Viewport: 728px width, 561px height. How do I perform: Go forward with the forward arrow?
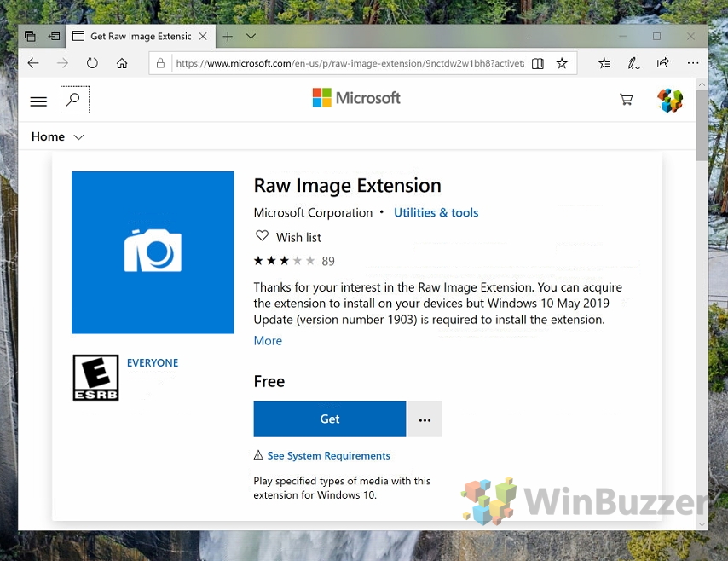(x=62, y=63)
